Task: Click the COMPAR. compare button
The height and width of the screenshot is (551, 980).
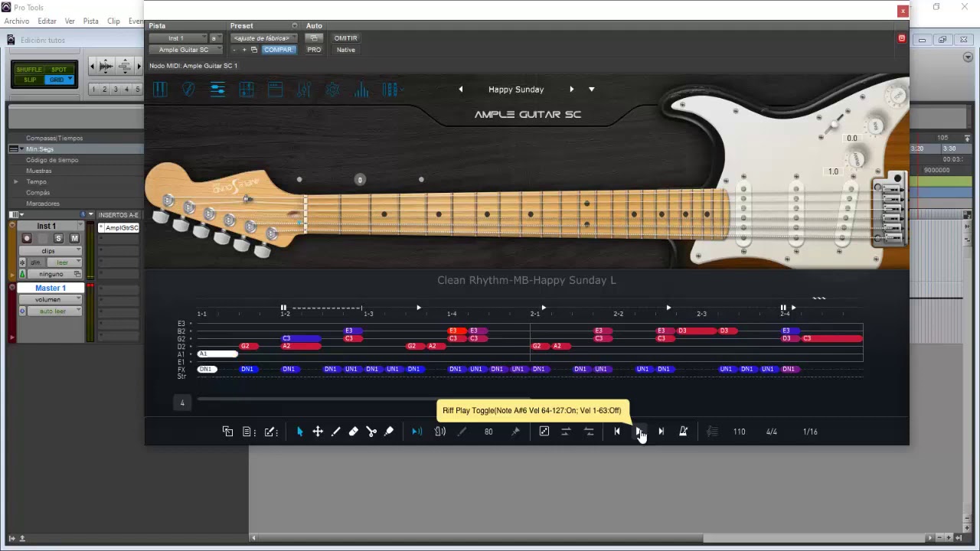Action: pos(278,50)
